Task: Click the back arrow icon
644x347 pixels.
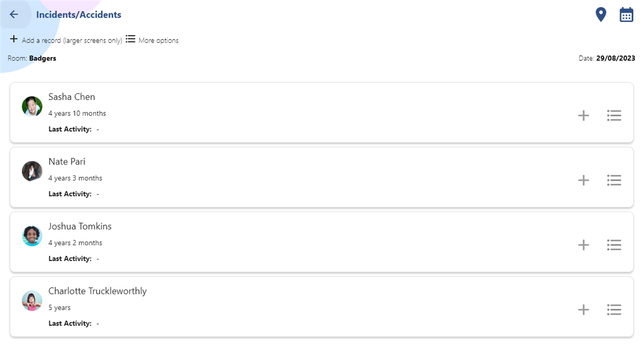Action: 14,15
